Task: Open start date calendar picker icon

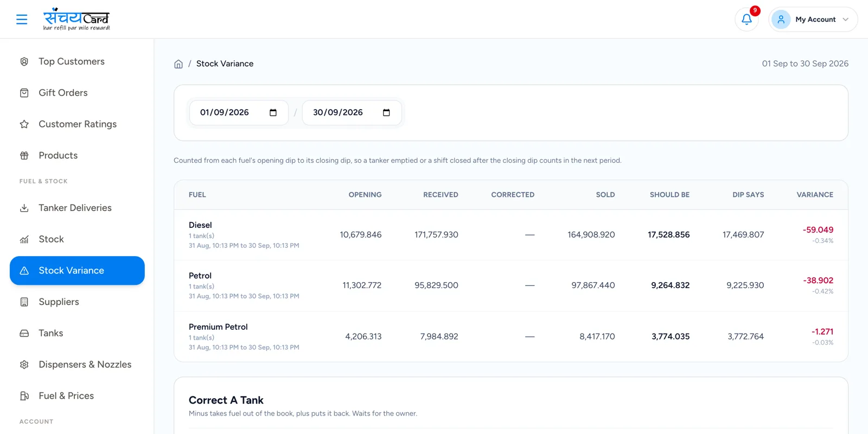Action: click(x=273, y=113)
